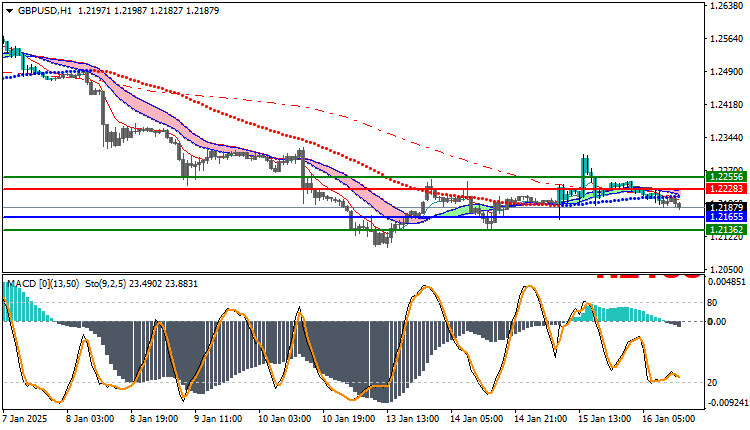Click the 8 Jan 19:00 time axis label
The width and height of the screenshot is (750, 430).
154,419
